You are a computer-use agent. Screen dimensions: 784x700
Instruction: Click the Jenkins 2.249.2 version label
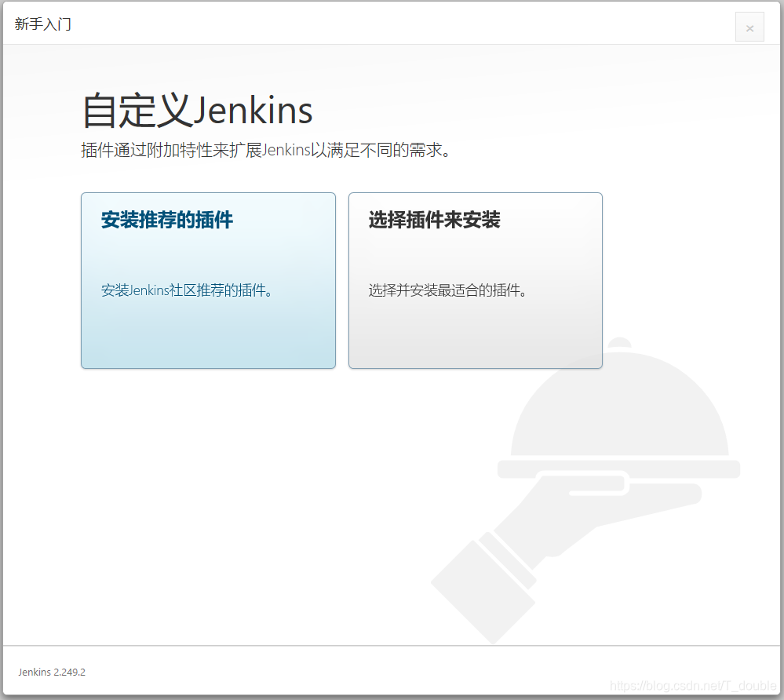(51, 672)
